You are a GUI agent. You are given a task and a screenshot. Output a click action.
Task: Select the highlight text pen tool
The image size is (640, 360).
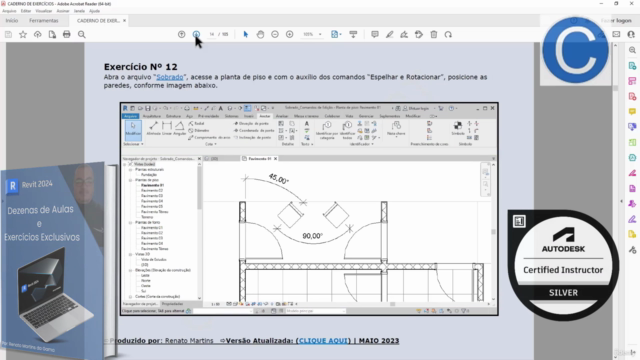(389, 35)
